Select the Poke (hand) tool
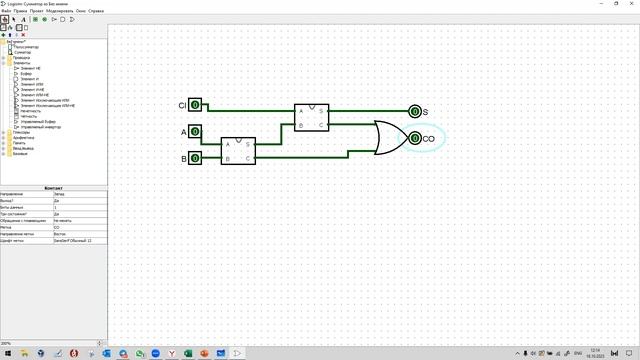Viewport: 640px width, 360px height. [x=4, y=19]
